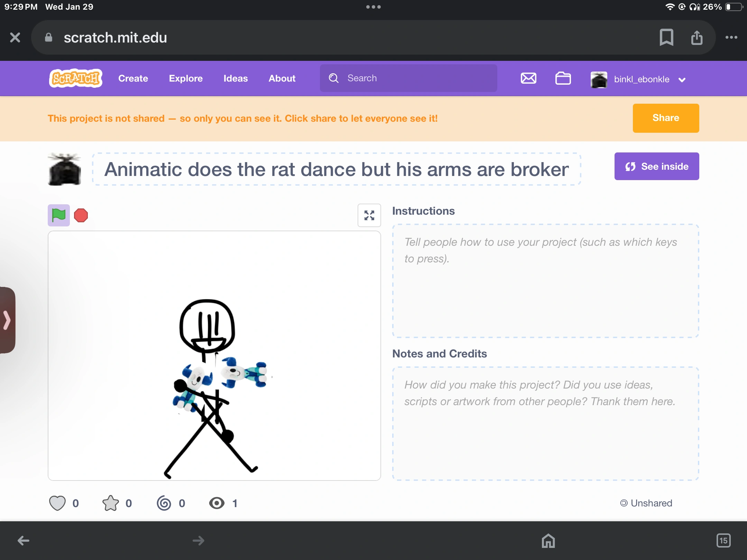Toggle favorite star on this project
Image resolution: width=747 pixels, height=560 pixels.
click(x=111, y=503)
